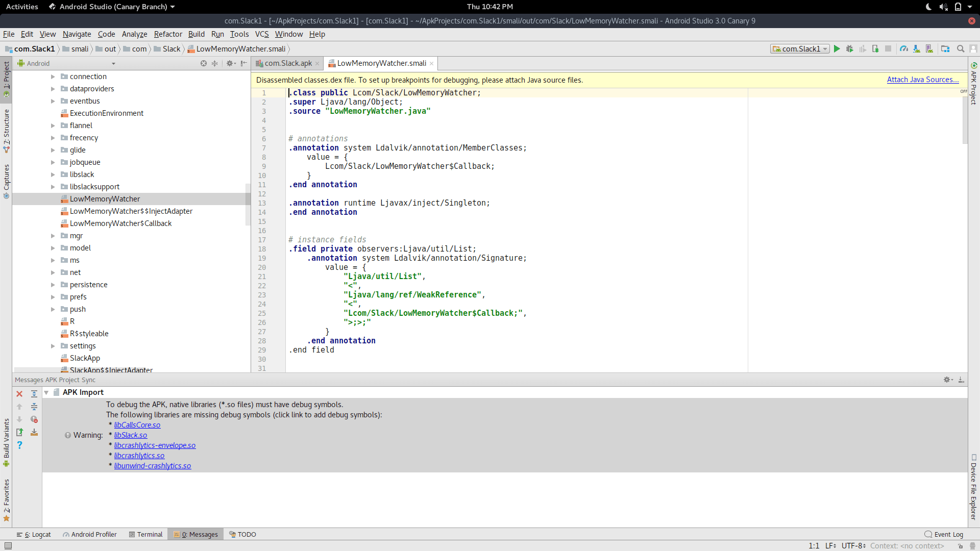Open the Analyze menu
The image size is (980, 551).
coord(134,34)
